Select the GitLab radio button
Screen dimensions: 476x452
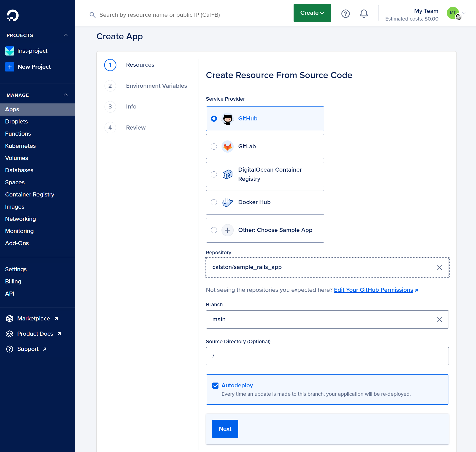click(214, 147)
